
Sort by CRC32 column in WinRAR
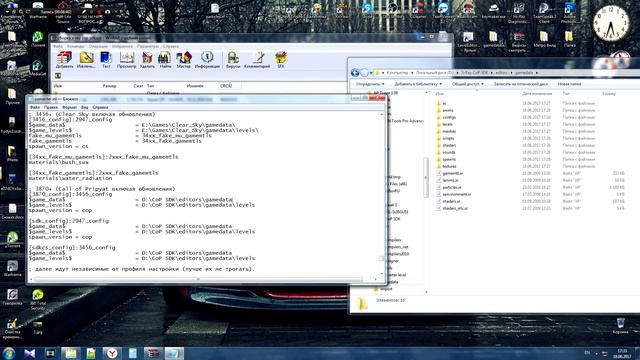226,86
